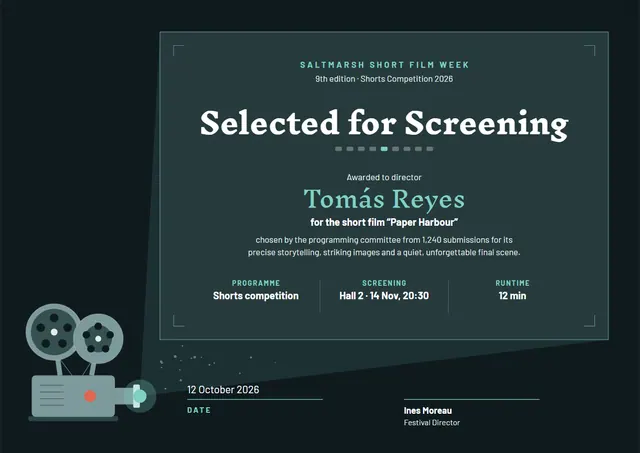Screen dimensions: 640x453
Task: Click the text for the short film "Paper Harbour"
Action: (384, 222)
